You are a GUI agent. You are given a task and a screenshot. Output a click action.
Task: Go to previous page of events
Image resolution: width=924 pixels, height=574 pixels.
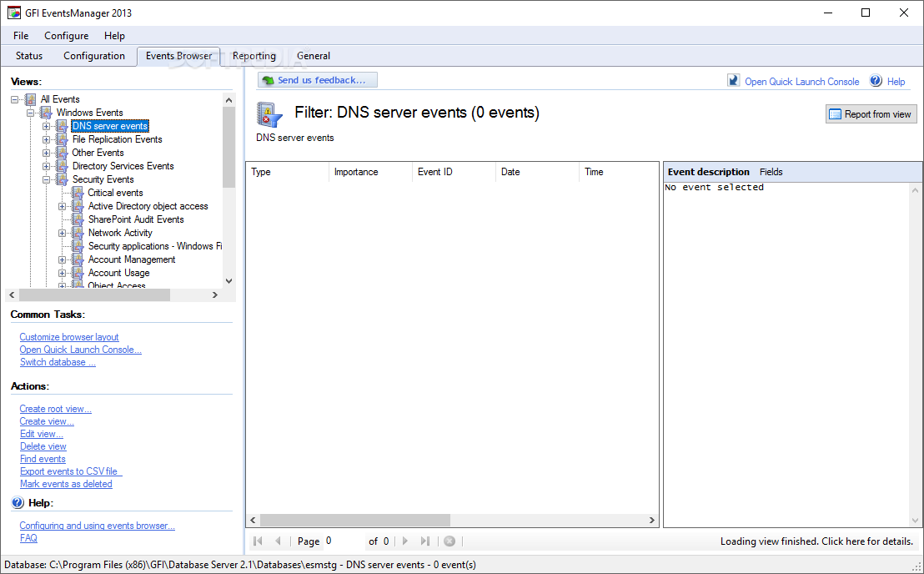[279, 541]
